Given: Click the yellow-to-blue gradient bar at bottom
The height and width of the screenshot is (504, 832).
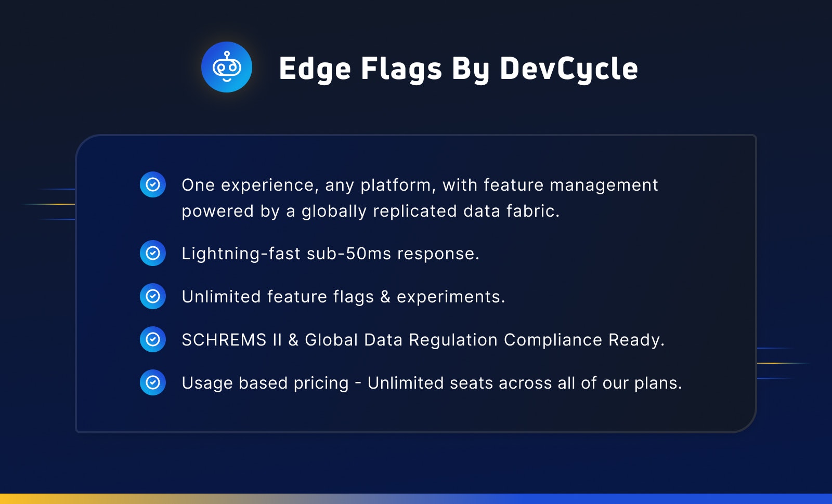Looking at the screenshot, I should tap(416, 499).
